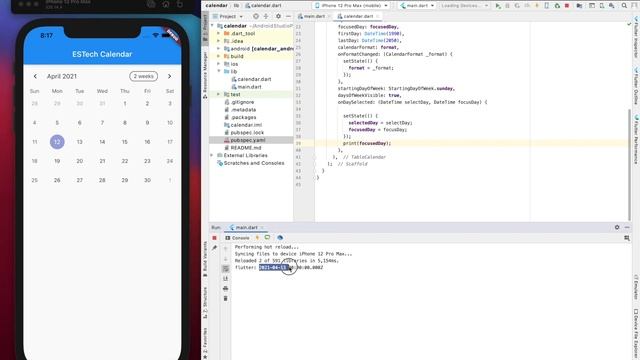Click the lib breadcrumb in the navigation bar

click(x=236, y=6)
